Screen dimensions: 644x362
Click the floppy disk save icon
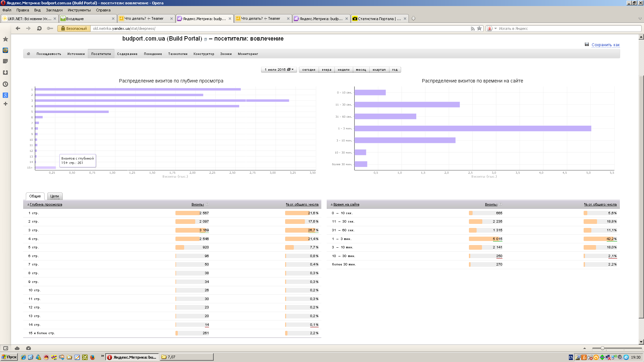pos(587,44)
